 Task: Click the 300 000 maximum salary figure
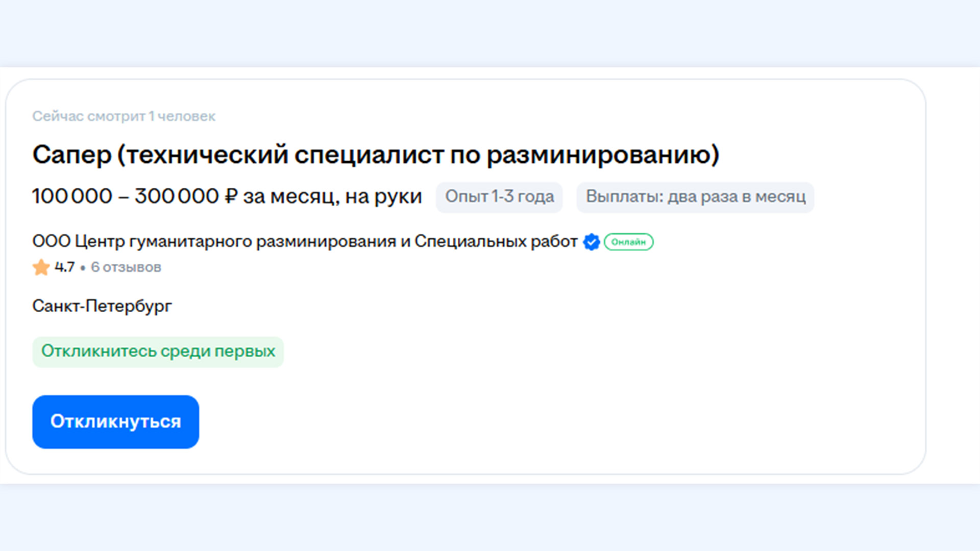pyautogui.click(x=177, y=196)
